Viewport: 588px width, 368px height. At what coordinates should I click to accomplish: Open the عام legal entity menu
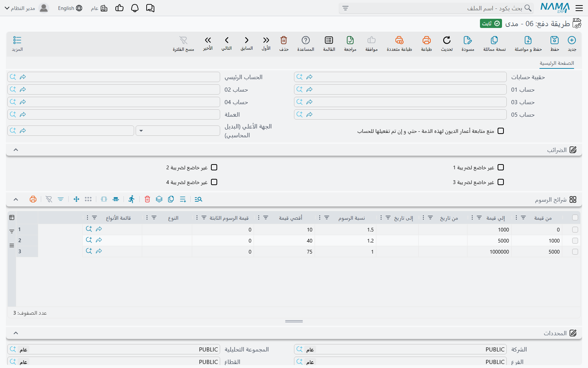99,8
